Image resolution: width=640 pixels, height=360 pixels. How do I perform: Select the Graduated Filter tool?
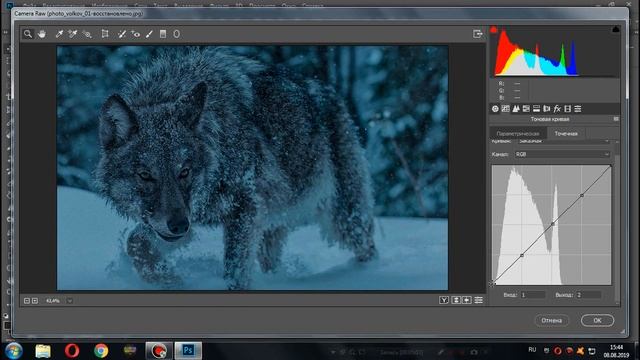[x=163, y=34]
